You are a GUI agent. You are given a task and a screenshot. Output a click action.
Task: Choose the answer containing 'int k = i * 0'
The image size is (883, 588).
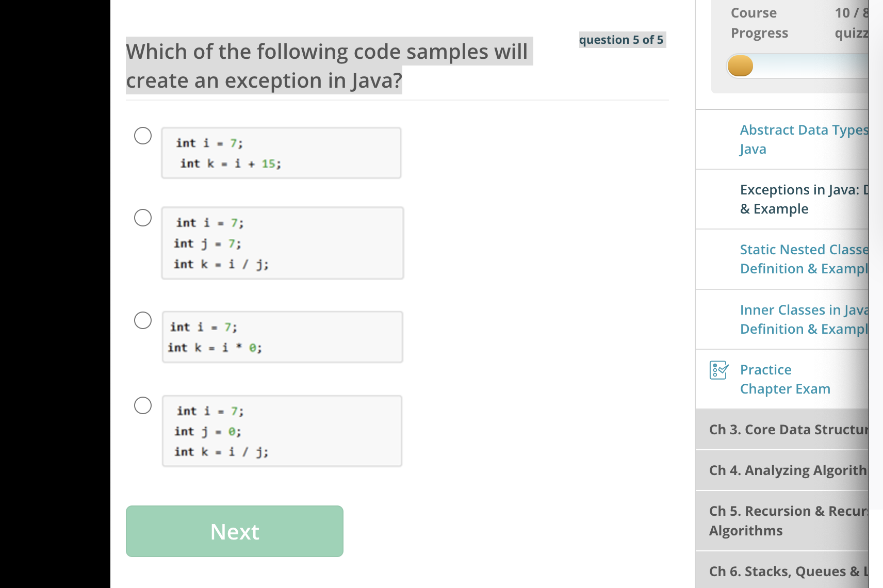(x=143, y=320)
